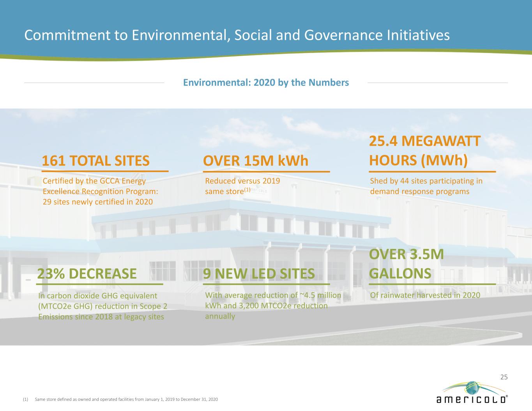Click the GCCA Energy Excellence description text
This screenshot has width=532, height=411.
click(100, 191)
